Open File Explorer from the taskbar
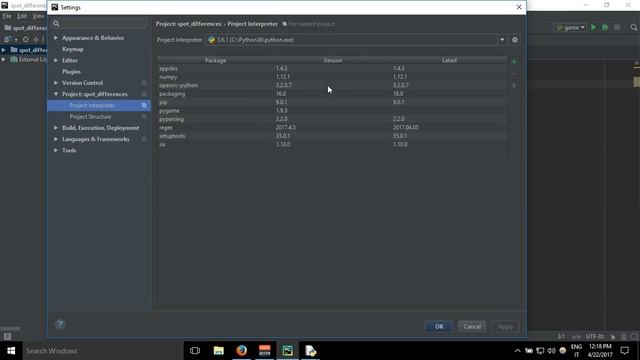 click(x=219, y=351)
